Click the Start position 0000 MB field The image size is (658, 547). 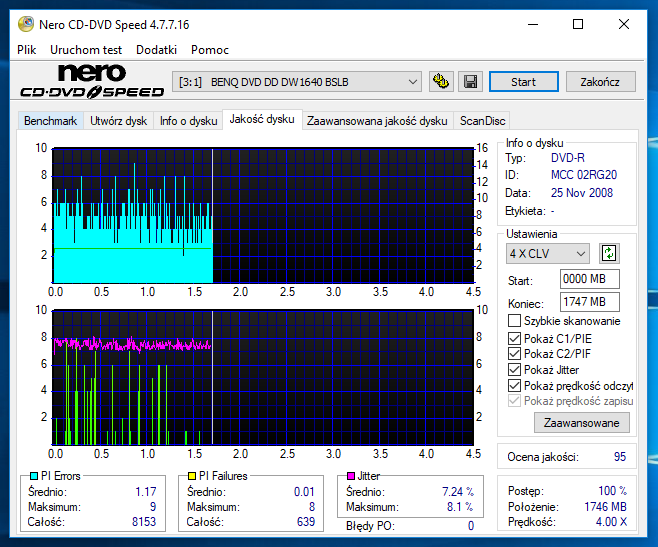(x=589, y=279)
